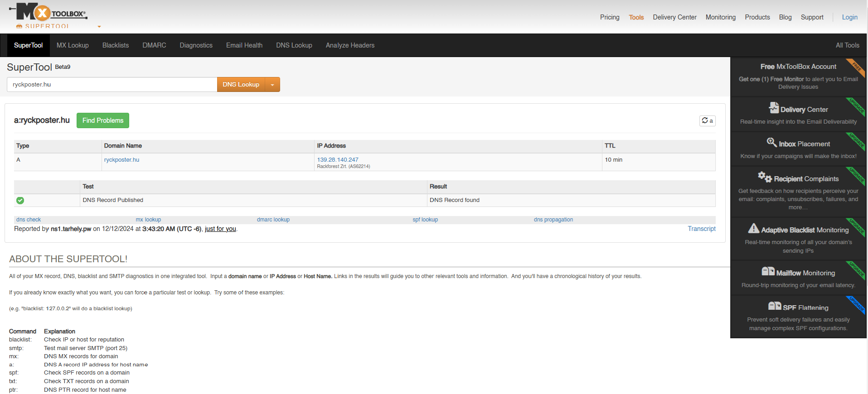Open the MX Lookup tab
868x394 pixels.
click(x=73, y=45)
